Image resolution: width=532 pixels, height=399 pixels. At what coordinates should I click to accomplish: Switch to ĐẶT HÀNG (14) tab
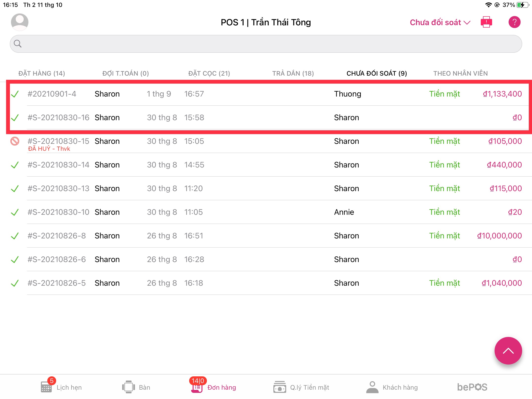click(x=42, y=73)
